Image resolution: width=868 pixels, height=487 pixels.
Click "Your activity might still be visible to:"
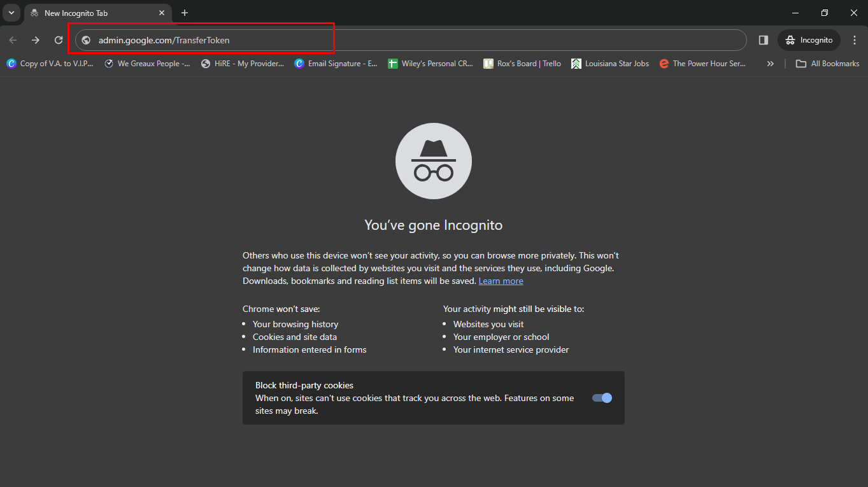tap(513, 309)
